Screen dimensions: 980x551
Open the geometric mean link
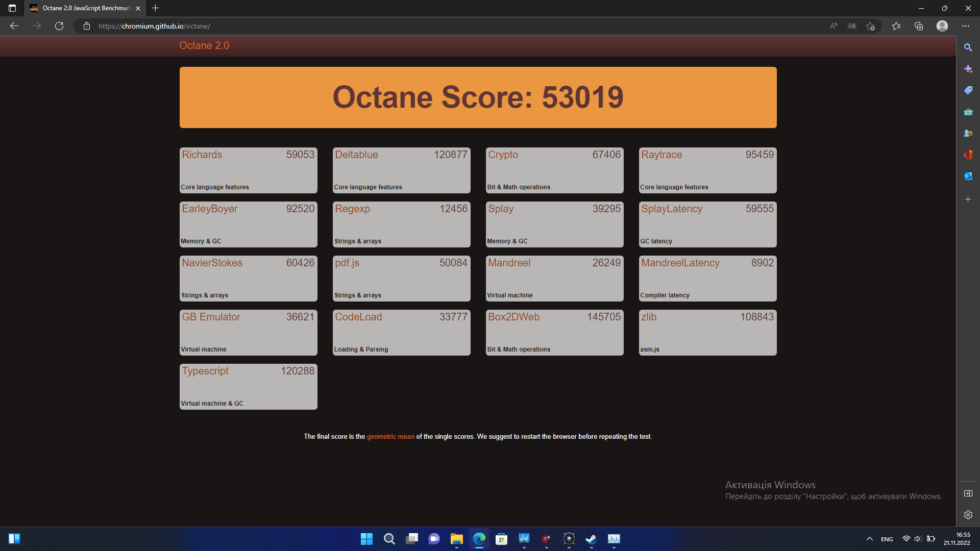(390, 437)
